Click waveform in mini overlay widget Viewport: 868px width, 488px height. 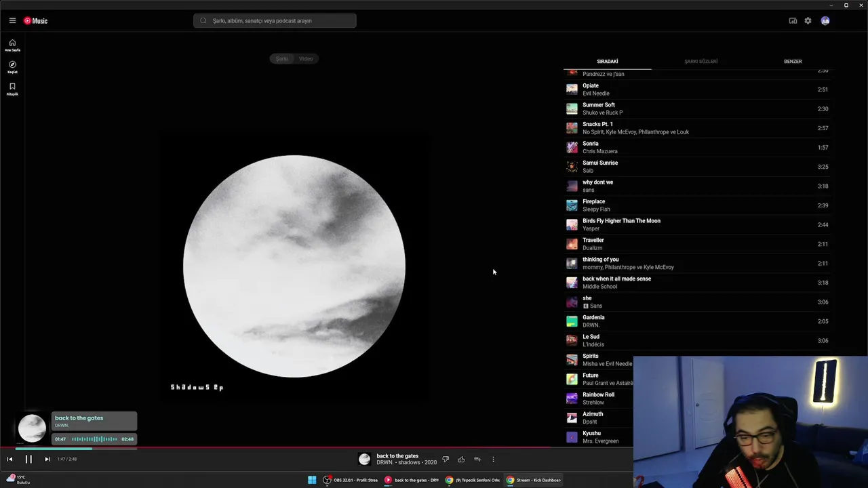[x=94, y=439]
